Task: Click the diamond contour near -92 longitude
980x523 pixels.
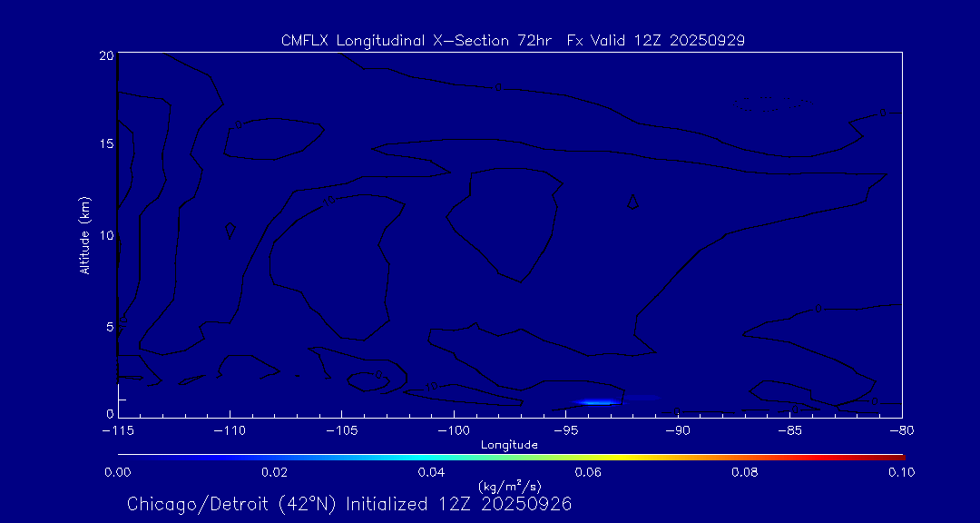Action: pyautogui.click(x=632, y=202)
